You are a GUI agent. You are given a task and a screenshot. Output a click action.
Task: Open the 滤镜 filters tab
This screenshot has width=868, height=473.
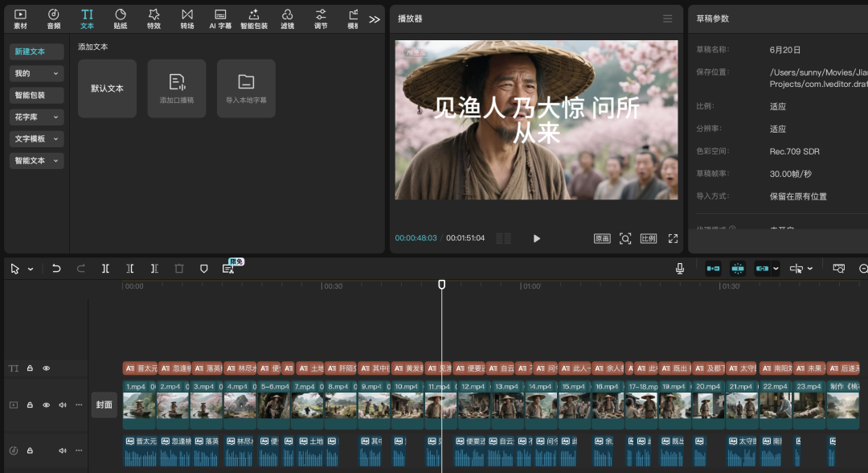(287, 19)
